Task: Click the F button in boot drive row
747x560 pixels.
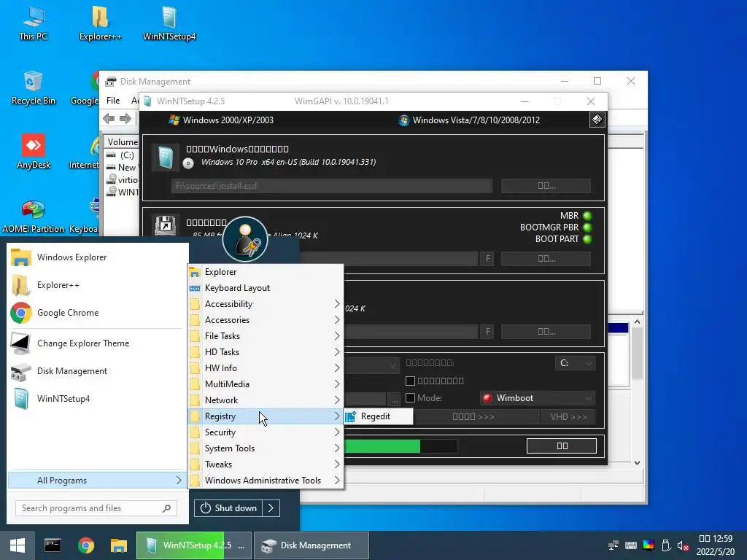Action: [487, 259]
